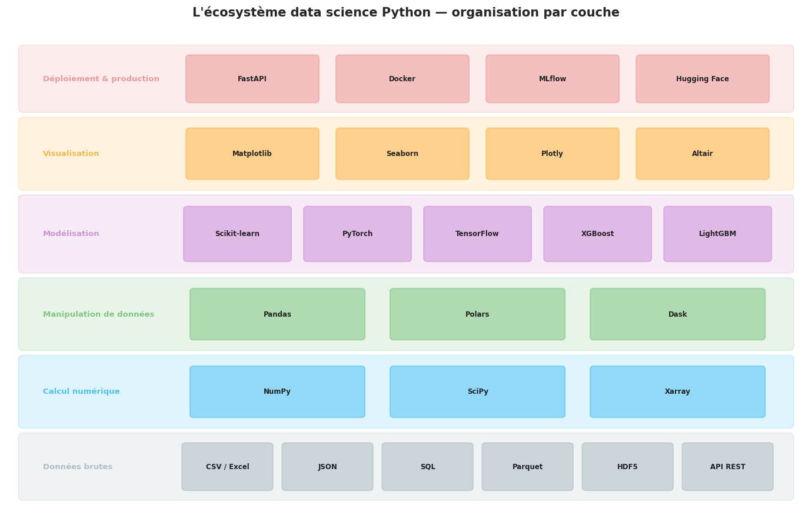Click the Plotly box
812x518 pixels.
(x=553, y=154)
